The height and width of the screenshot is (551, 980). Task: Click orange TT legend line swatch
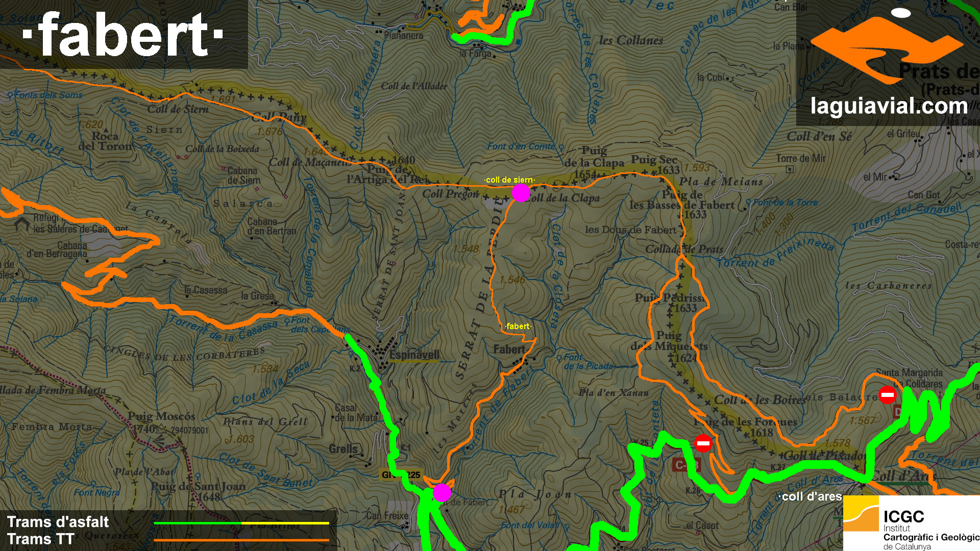click(x=241, y=540)
